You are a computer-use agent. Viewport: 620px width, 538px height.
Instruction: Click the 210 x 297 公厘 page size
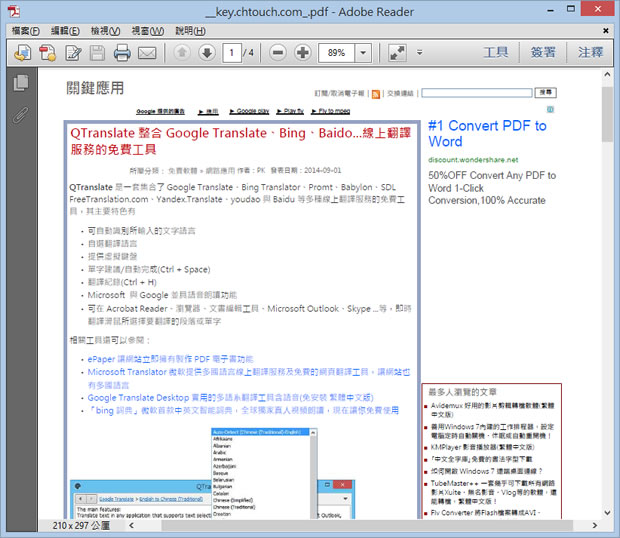(x=81, y=525)
